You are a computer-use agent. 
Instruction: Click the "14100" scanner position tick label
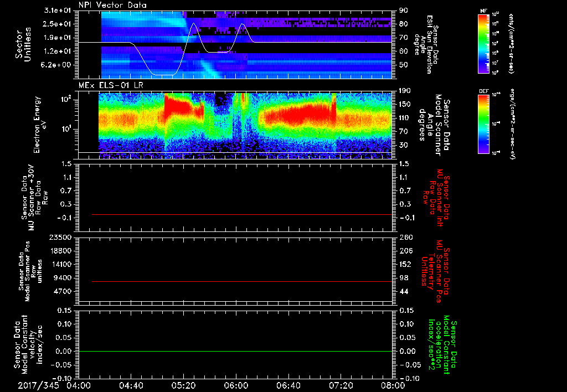(x=62, y=264)
